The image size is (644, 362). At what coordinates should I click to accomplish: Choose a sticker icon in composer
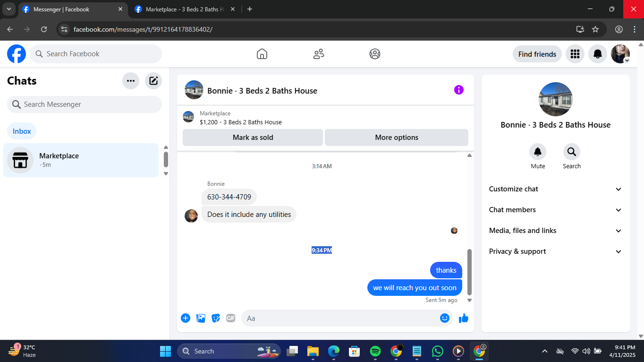click(x=216, y=318)
